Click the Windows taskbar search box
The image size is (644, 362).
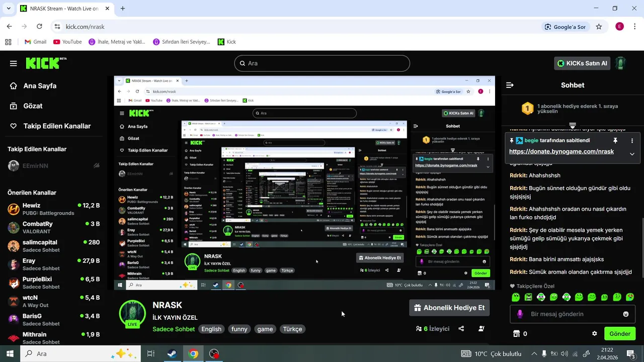[80, 353]
